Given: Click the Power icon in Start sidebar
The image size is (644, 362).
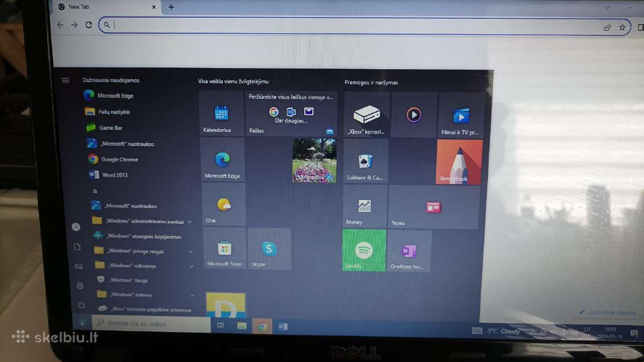Looking at the screenshot, I should pyautogui.click(x=81, y=305).
